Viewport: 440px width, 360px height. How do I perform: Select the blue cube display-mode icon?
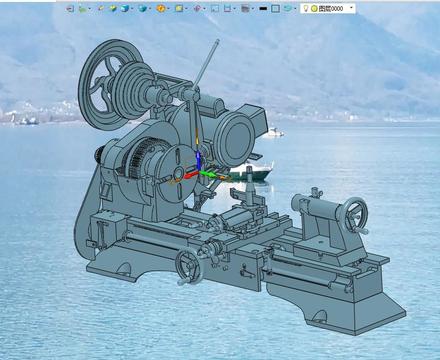click(125, 8)
